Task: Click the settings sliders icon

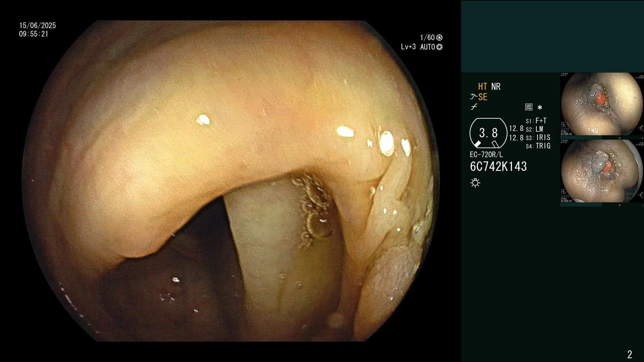Action: point(529,107)
